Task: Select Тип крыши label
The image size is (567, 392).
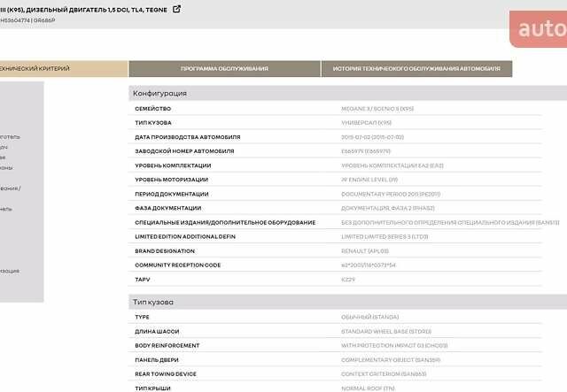Action: 152,388
